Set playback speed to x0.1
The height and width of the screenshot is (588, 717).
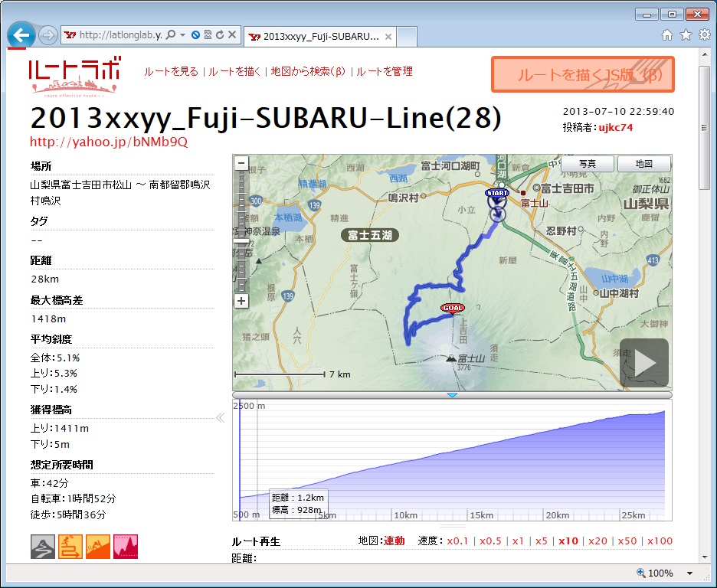458,541
